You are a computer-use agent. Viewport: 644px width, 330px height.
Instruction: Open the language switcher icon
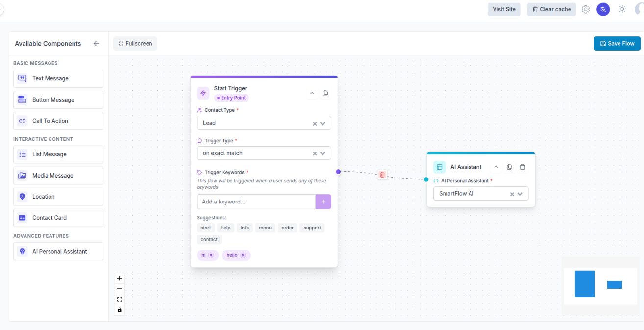[x=603, y=9]
